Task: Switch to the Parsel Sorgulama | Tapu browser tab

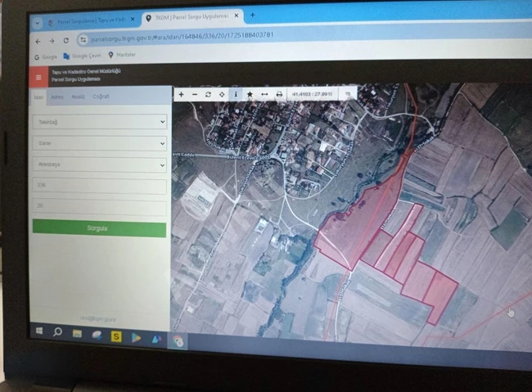Action: click(x=88, y=21)
